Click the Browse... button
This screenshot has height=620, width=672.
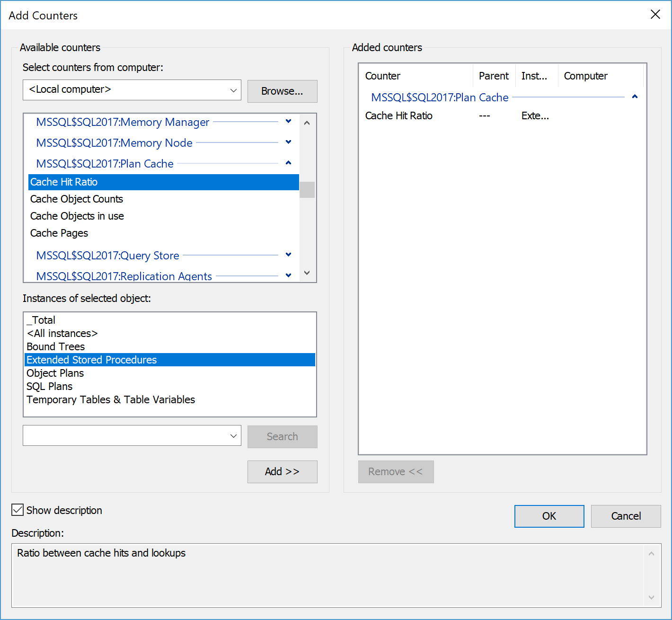pyautogui.click(x=282, y=91)
